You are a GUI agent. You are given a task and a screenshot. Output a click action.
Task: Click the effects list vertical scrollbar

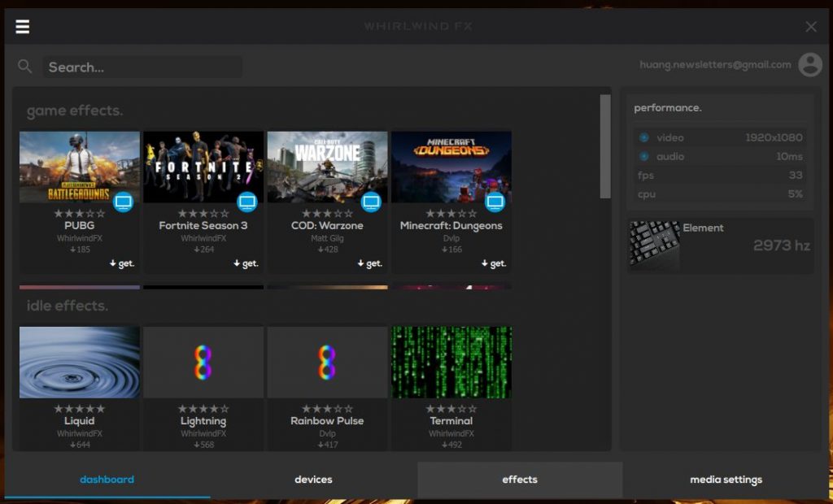click(605, 146)
